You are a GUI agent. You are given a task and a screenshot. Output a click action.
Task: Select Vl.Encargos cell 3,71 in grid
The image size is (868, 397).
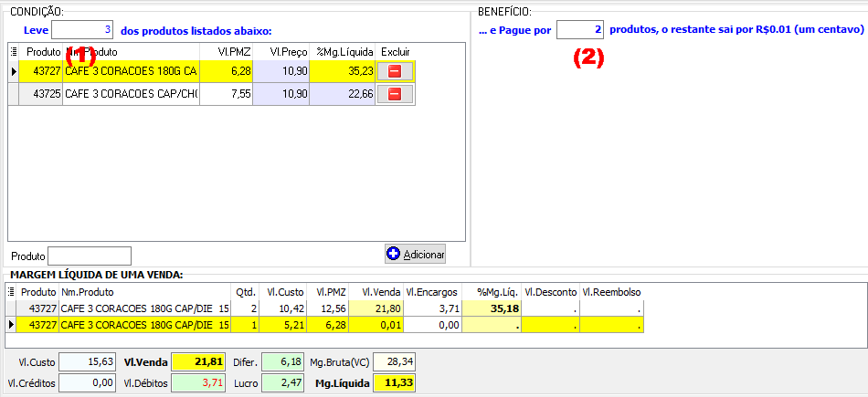tap(432, 309)
